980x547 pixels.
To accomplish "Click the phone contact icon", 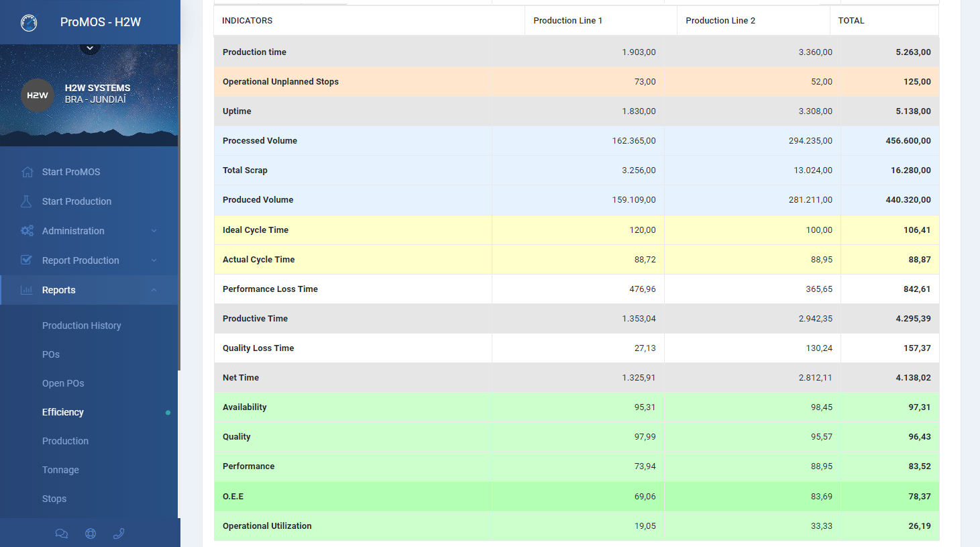I will tap(119, 534).
